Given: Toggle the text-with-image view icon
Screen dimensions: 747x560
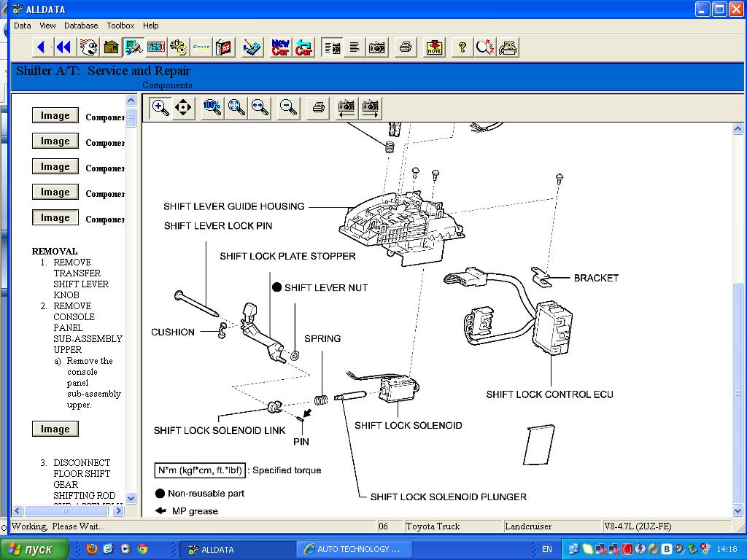Looking at the screenshot, I should (332, 47).
